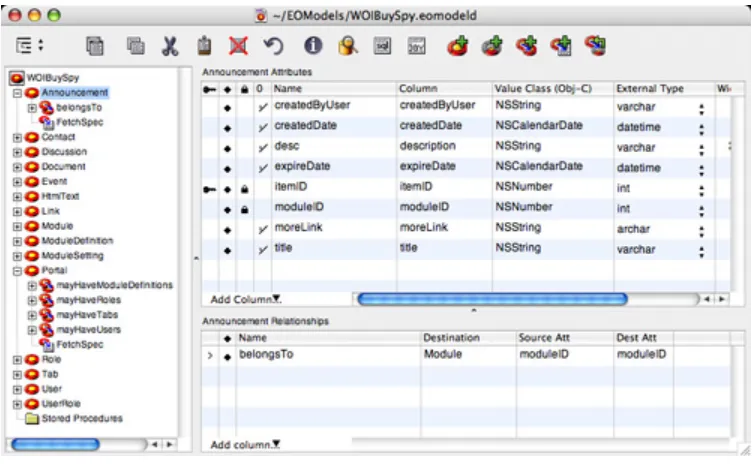Toggle lock icon on moduleID row
Screen dimensions: 752x464
point(244,210)
